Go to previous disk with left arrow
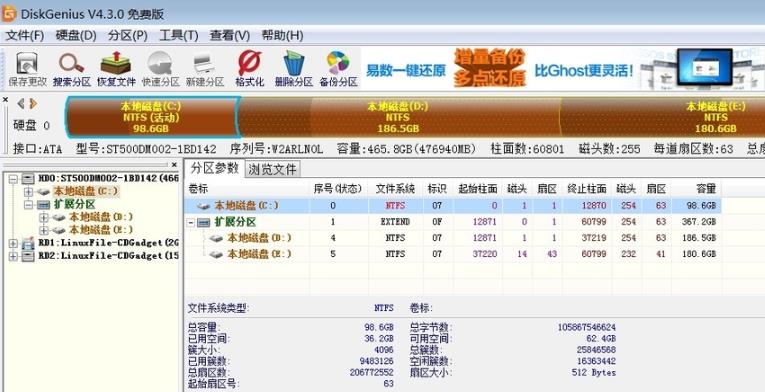 tap(21, 103)
